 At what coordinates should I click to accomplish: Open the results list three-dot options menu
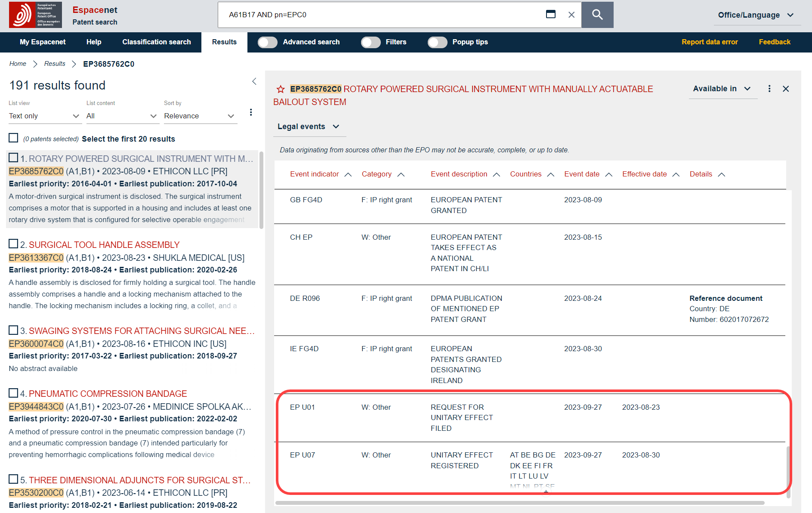click(x=250, y=112)
